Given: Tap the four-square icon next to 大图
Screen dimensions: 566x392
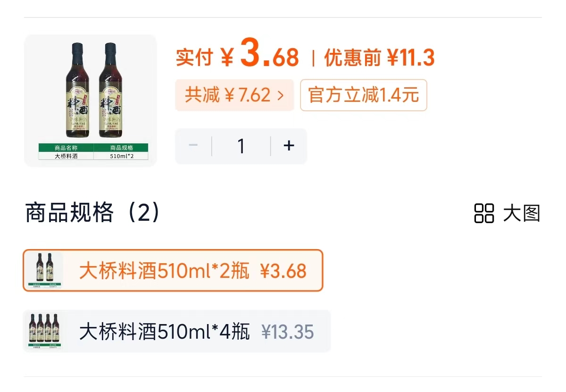Looking at the screenshot, I should 485,214.
